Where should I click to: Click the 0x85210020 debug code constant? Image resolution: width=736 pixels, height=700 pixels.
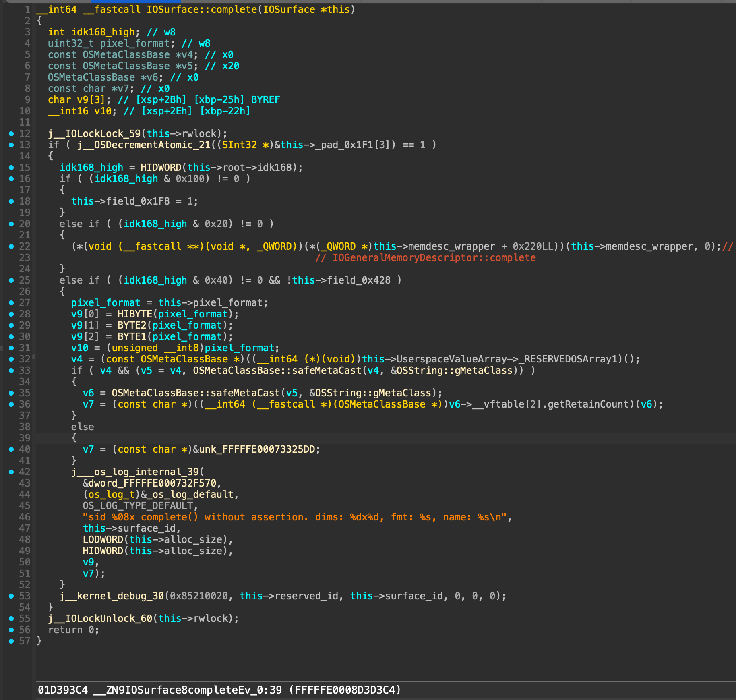pos(199,596)
